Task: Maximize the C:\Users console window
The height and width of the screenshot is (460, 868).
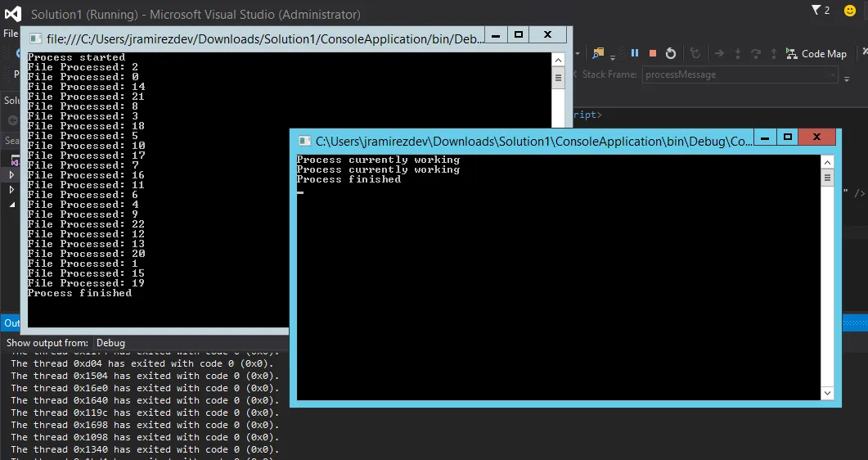Action: tap(788, 138)
